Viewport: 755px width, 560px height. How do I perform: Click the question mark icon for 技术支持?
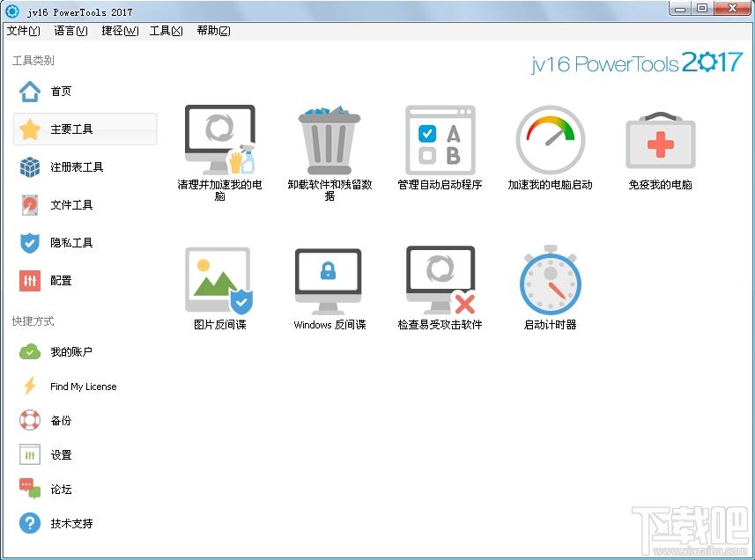point(30,523)
